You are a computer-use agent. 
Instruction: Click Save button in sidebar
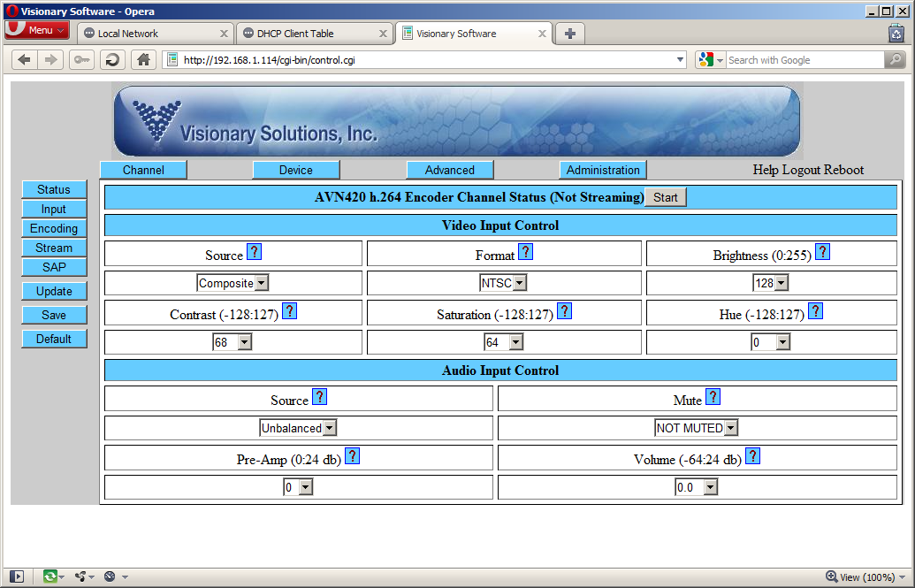[54, 315]
